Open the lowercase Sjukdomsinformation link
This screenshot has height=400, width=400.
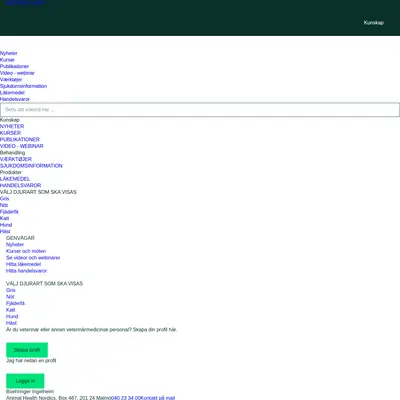click(x=23, y=86)
